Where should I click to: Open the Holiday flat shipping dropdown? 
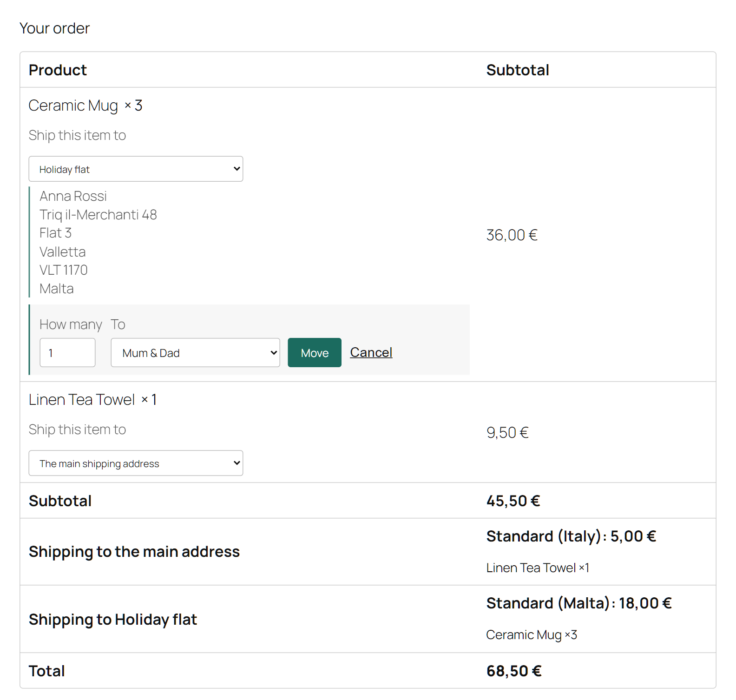(x=136, y=169)
